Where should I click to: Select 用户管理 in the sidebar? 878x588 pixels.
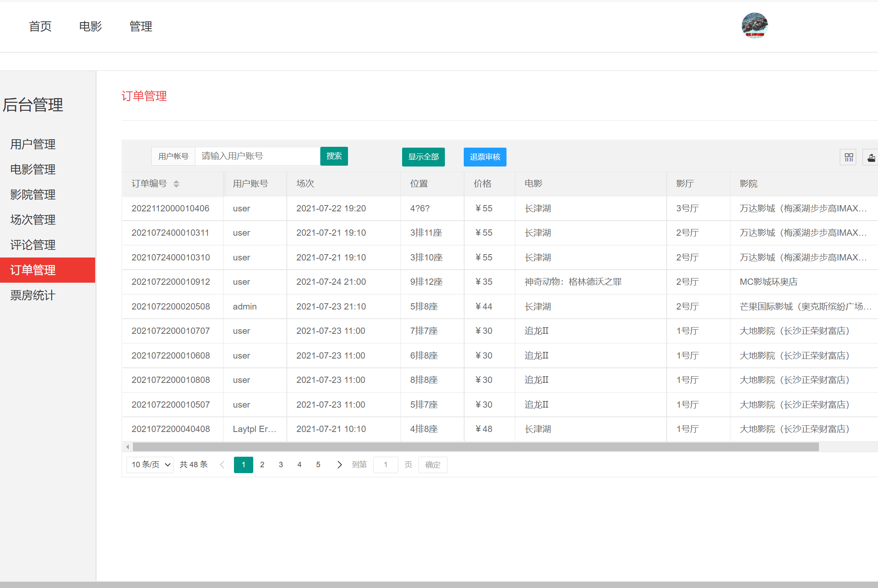(33, 144)
